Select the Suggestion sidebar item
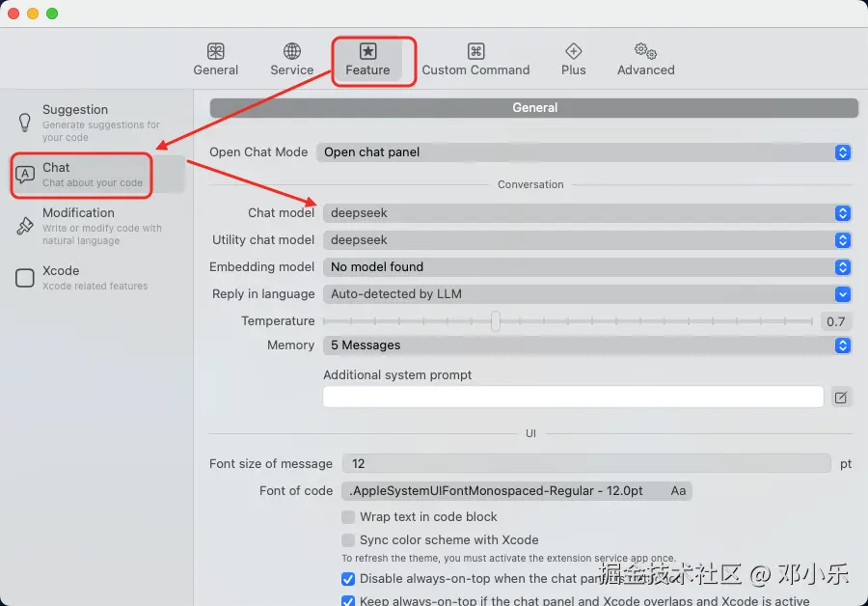The image size is (868, 606). [96, 123]
